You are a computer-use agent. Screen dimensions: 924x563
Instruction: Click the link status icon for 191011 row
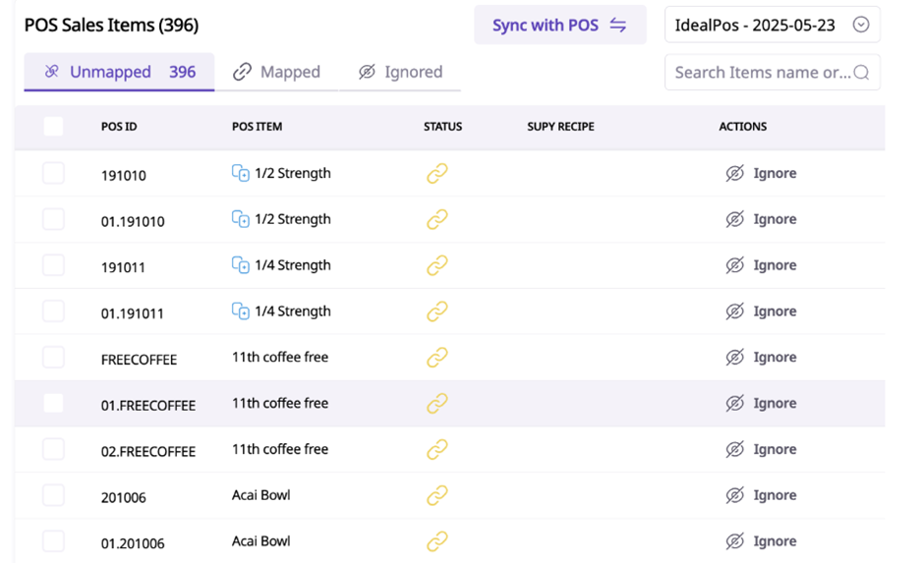coord(437,265)
